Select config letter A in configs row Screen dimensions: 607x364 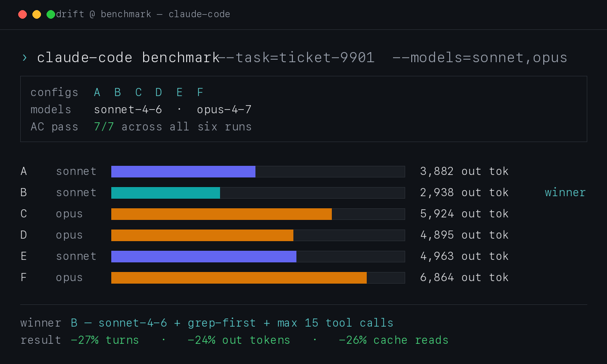(97, 93)
